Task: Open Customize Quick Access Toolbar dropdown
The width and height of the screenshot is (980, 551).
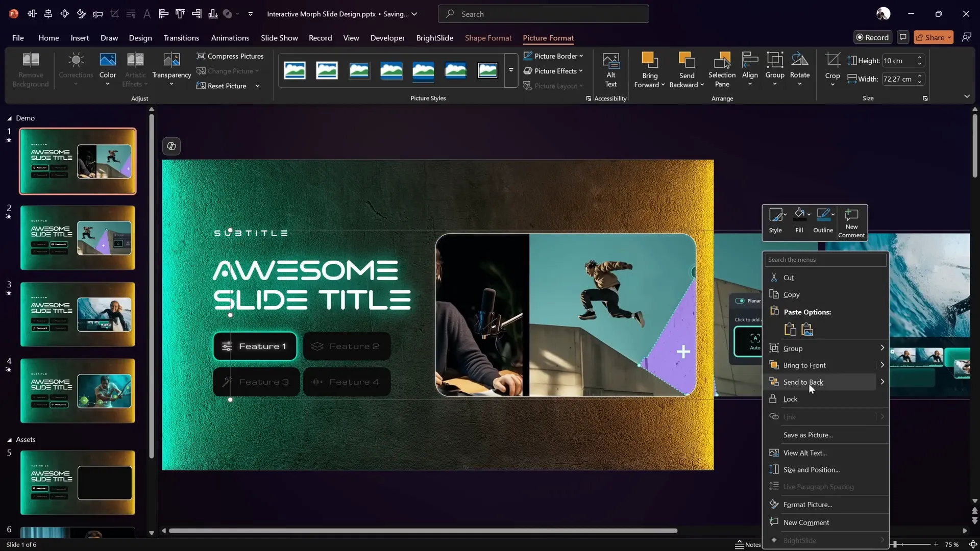Action: click(x=250, y=14)
